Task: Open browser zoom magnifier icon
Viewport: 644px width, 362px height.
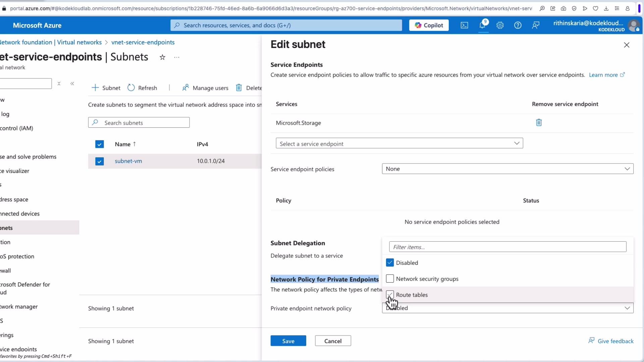Action: pyautogui.click(x=542, y=9)
